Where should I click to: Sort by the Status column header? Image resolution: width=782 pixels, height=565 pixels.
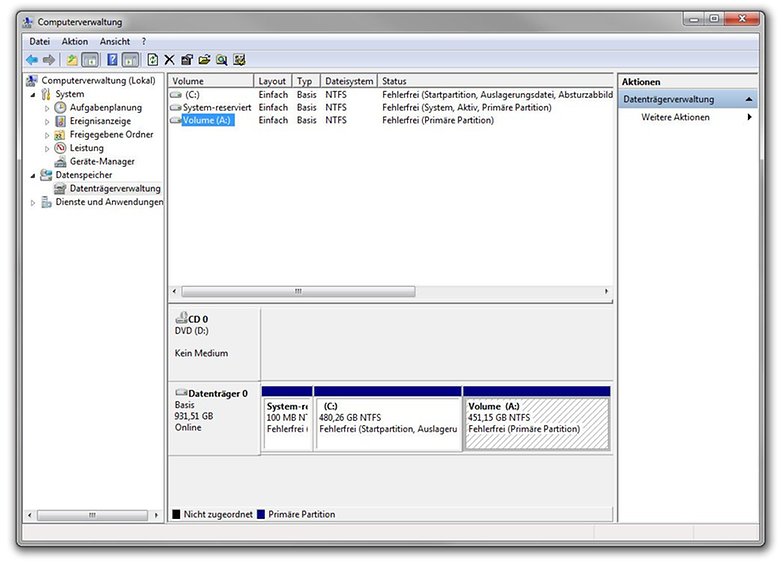[496, 81]
